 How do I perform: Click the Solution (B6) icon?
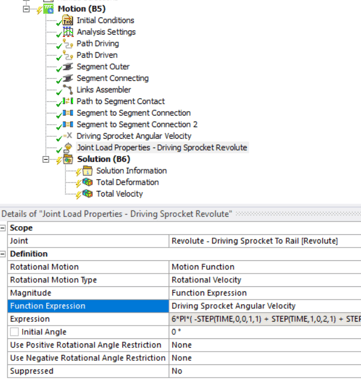coord(68,159)
